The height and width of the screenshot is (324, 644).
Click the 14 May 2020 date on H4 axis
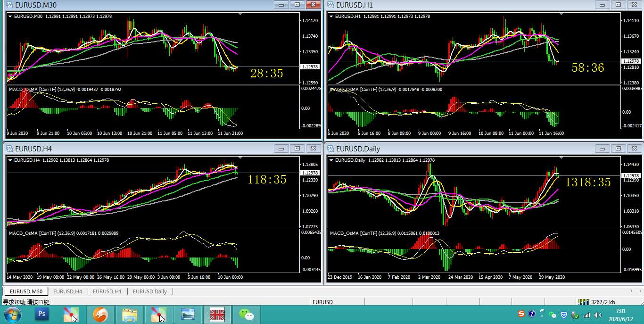(x=19, y=277)
